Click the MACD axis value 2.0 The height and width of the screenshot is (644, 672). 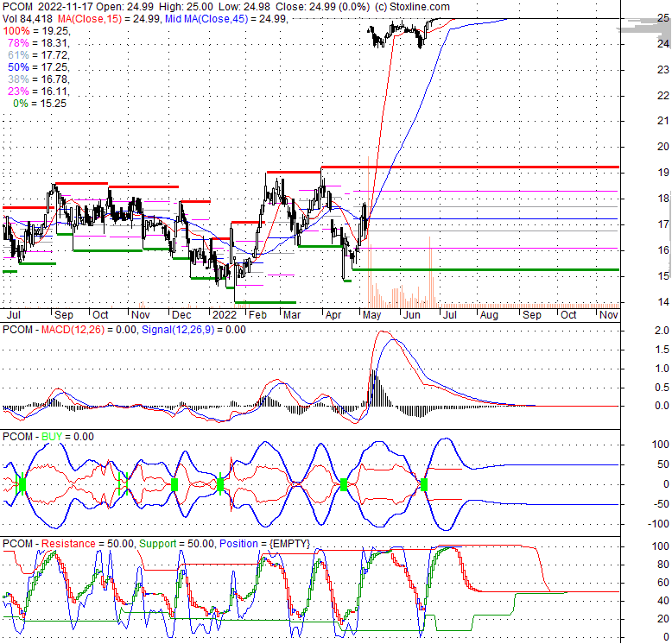(662, 331)
